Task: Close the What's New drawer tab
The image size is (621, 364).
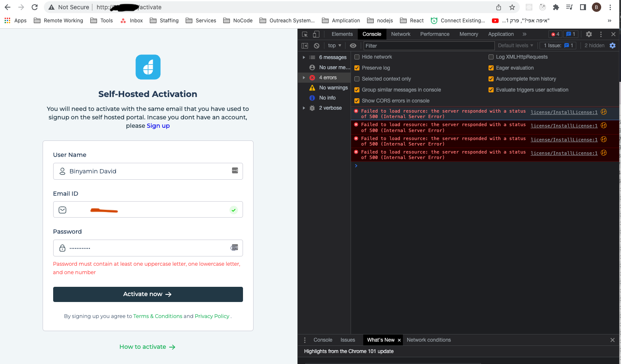Action: [x=399, y=340]
